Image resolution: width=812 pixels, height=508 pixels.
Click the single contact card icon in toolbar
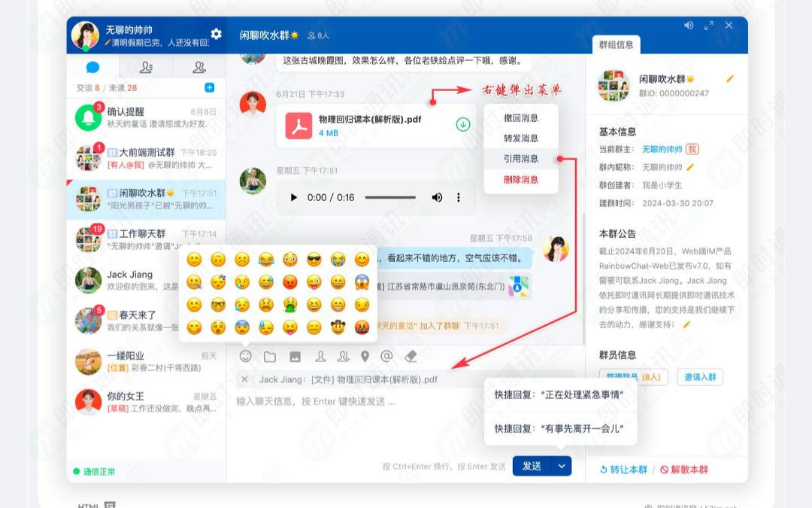(320, 357)
